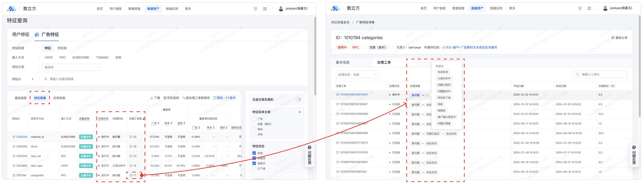644x184 pixels.
Task: Open external link icon for feature 2000345
Action: (14, 156)
